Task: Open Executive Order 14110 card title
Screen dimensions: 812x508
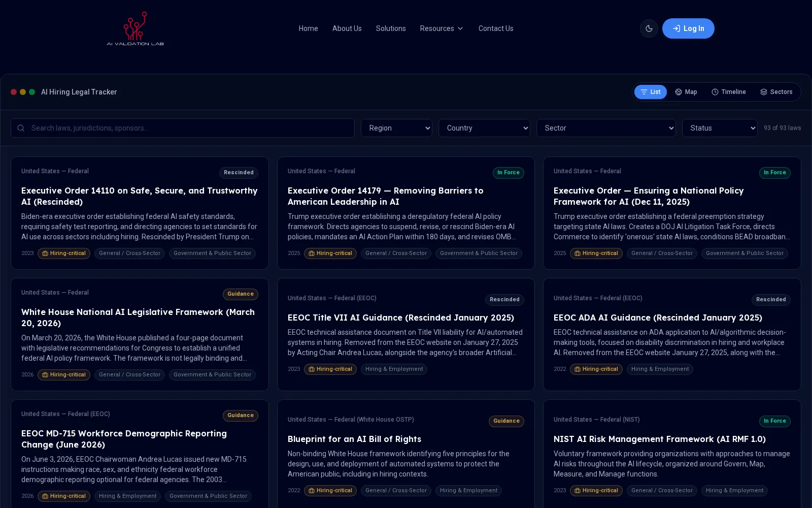Action: pos(140,196)
